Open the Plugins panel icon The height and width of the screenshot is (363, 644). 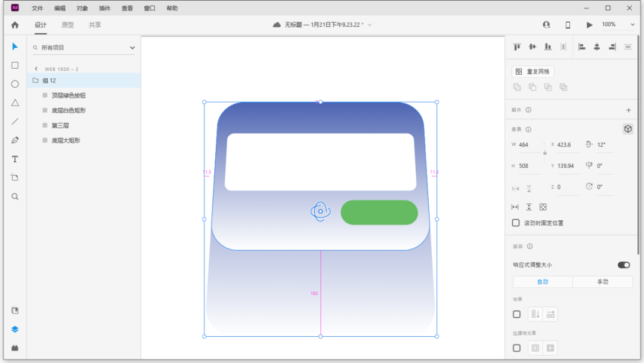click(x=15, y=347)
